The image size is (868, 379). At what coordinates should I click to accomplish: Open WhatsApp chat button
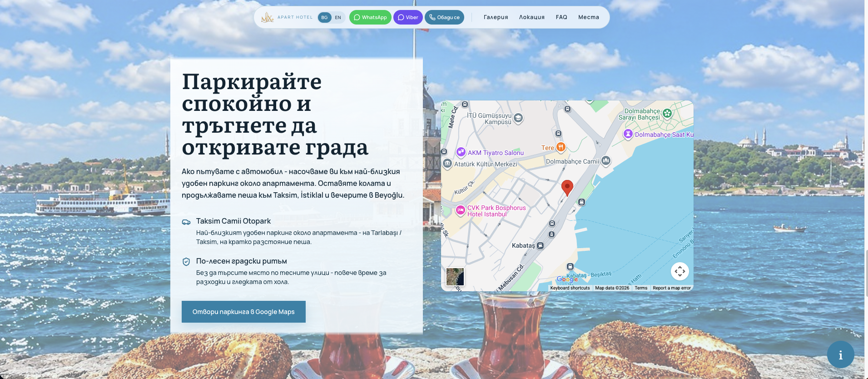click(370, 17)
